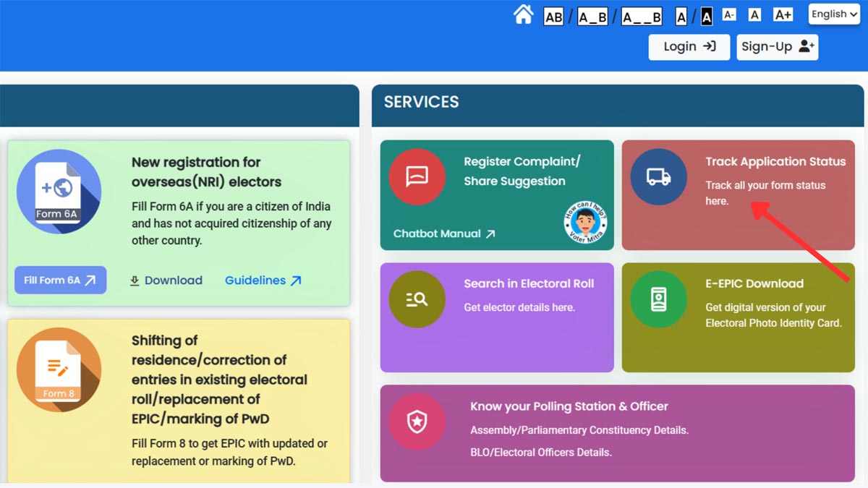Toggle the A_B letter spacing setting
The height and width of the screenshot is (488, 868).
click(x=591, y=14)
